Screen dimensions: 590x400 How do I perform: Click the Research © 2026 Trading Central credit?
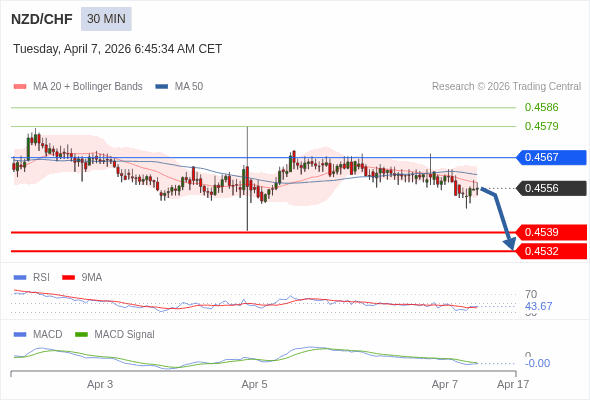coord(506,87)
